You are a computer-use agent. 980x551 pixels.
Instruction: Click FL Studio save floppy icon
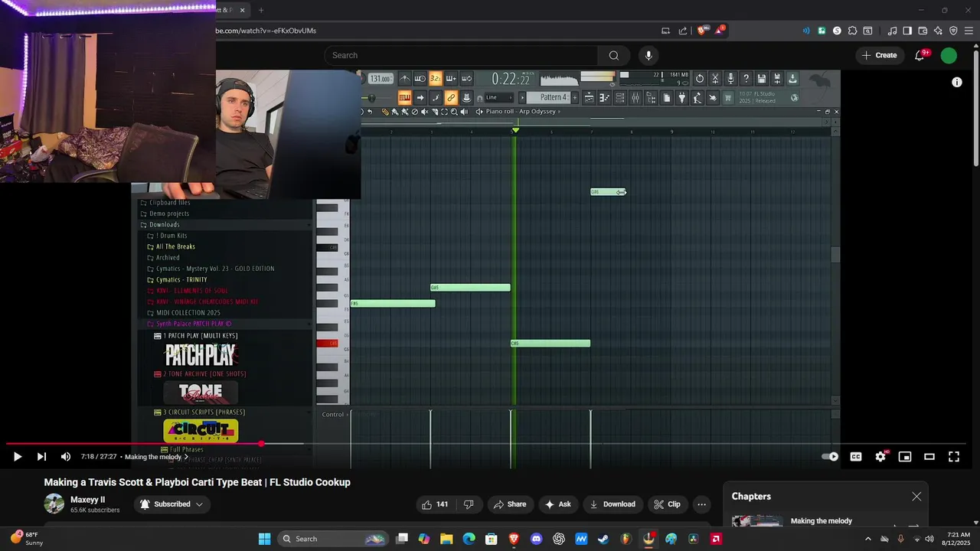(761, 79)
